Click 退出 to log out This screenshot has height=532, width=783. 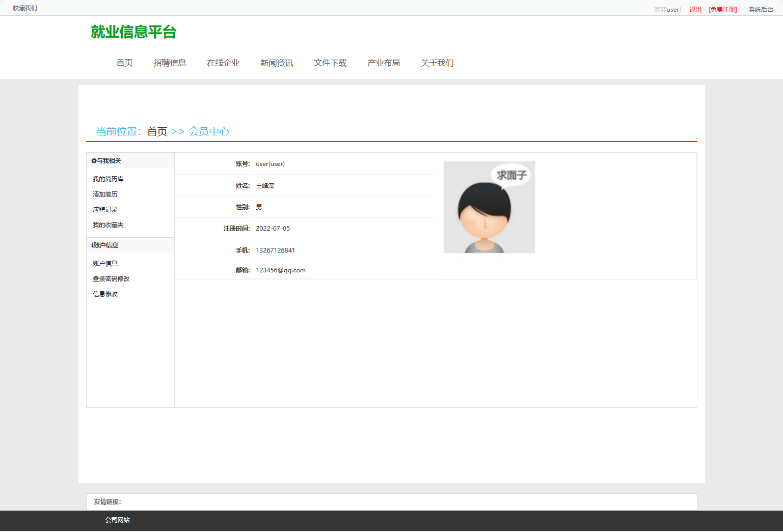tap(694, 9)
